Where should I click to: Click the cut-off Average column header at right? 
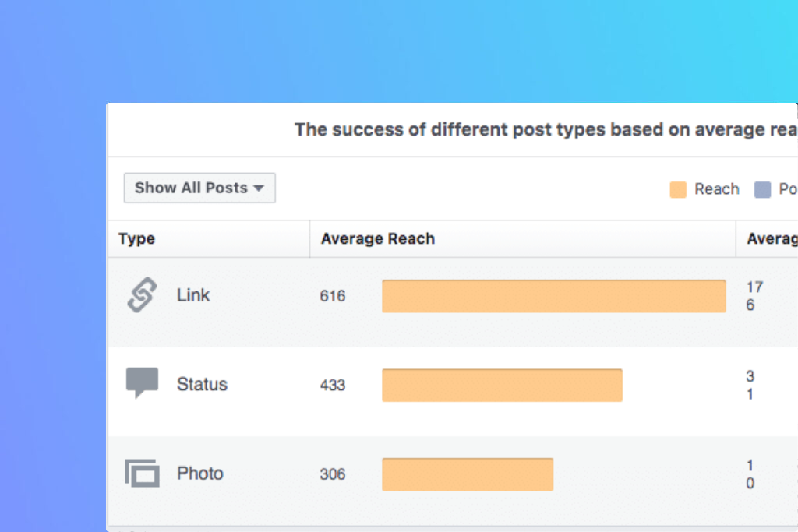tap(772, 239)
